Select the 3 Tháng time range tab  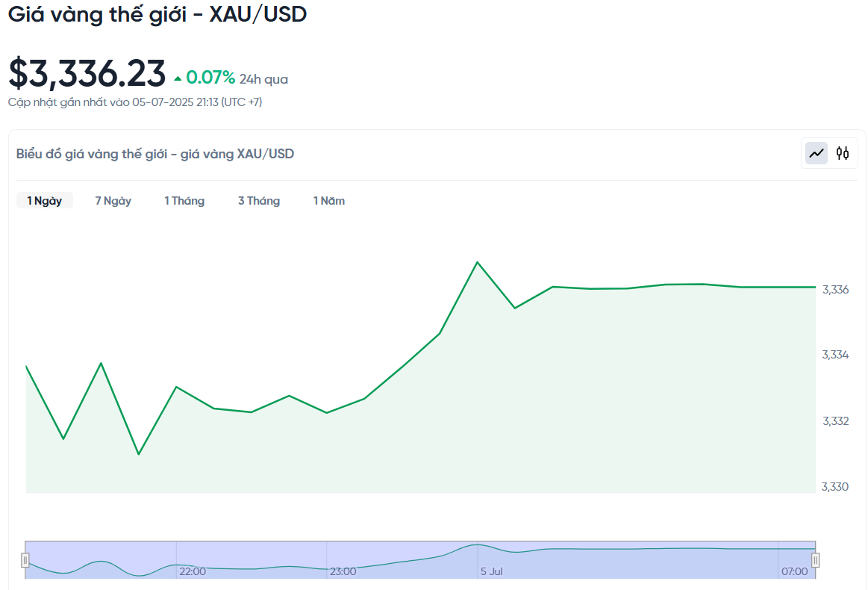(259, 201)
